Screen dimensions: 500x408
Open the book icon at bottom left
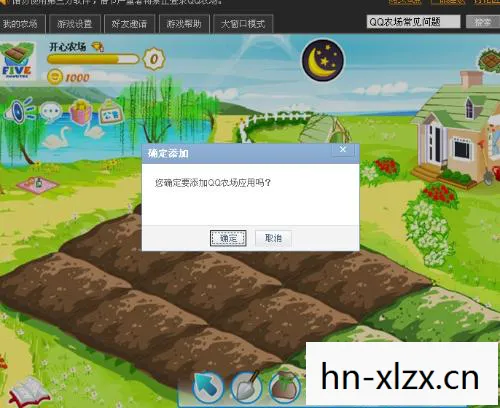(x=29, y=392)
